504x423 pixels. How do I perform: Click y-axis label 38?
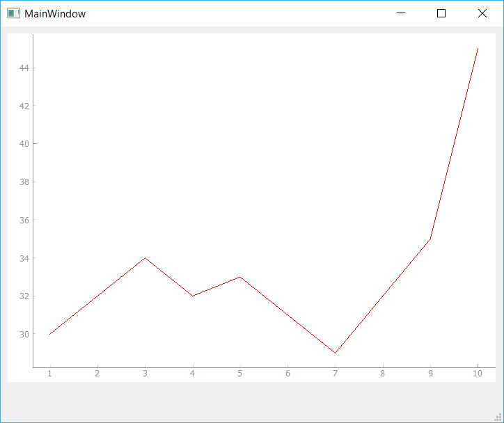24,182
